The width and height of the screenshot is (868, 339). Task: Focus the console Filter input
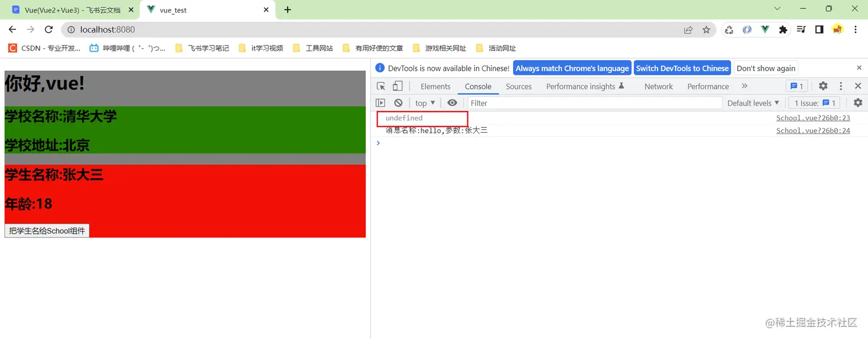pyautogui.click(x=595, y=103)
